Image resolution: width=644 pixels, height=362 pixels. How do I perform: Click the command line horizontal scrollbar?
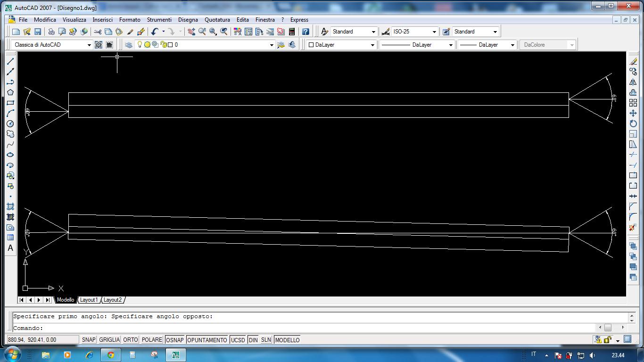coord(611,328)
